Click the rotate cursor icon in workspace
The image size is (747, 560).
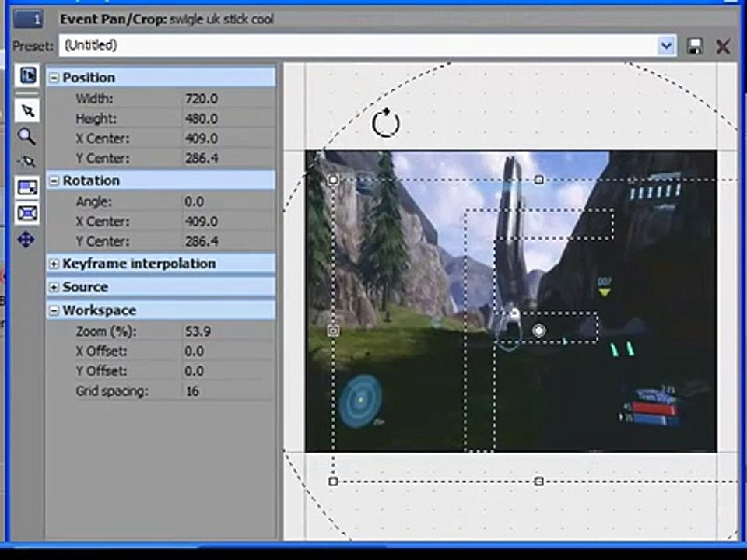pos(385,123)
